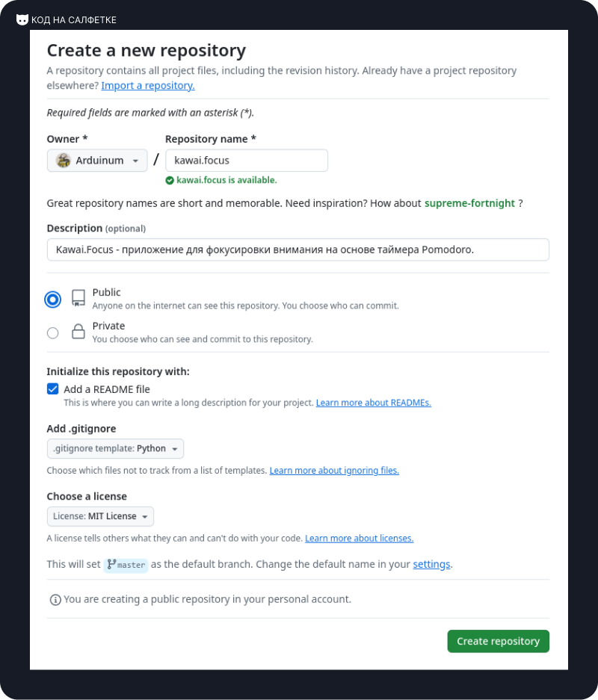Open the Owner dropdown Arduinum

click(97, 161)
